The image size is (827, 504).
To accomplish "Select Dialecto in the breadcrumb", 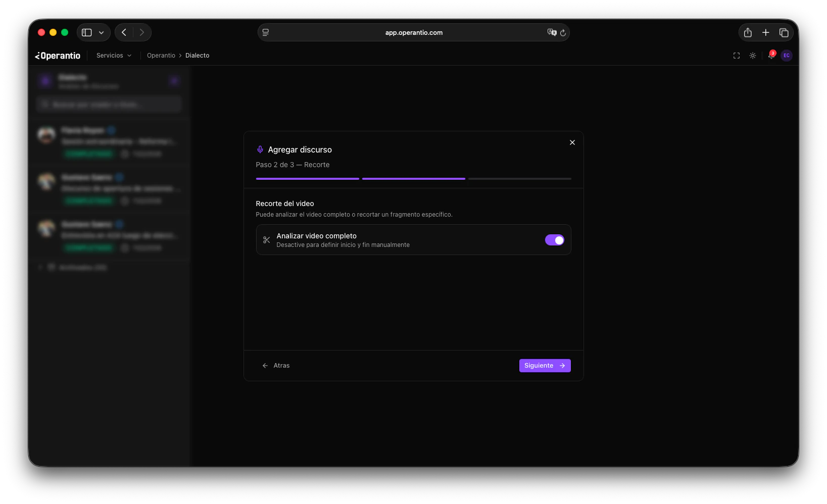I will (197, 56).
